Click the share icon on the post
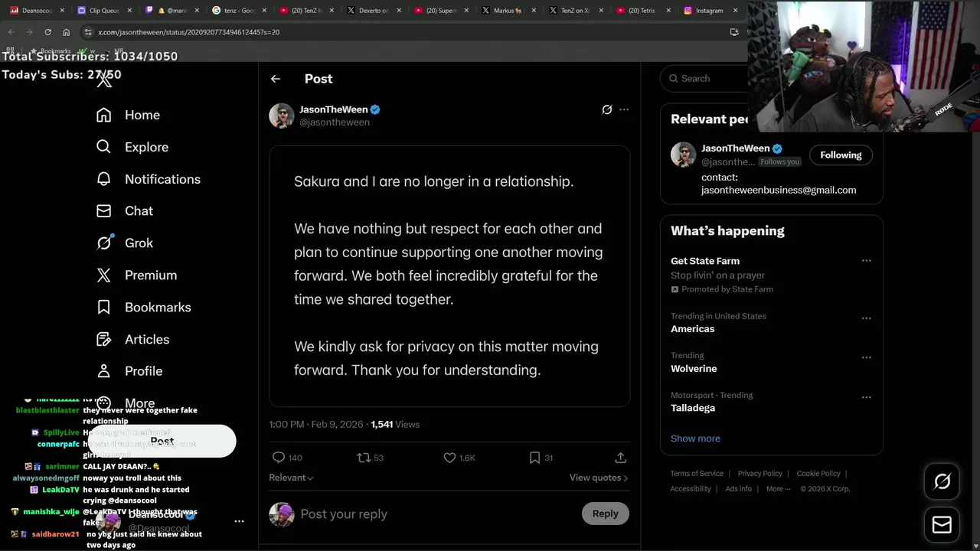Screen dimensions: 980x551 click(x=620, y=458)
